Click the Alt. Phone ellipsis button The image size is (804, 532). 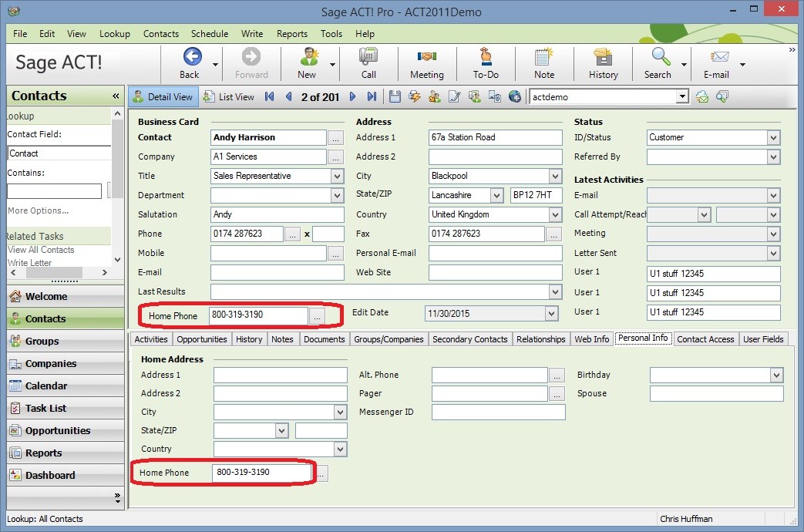[x=557, y=376]
